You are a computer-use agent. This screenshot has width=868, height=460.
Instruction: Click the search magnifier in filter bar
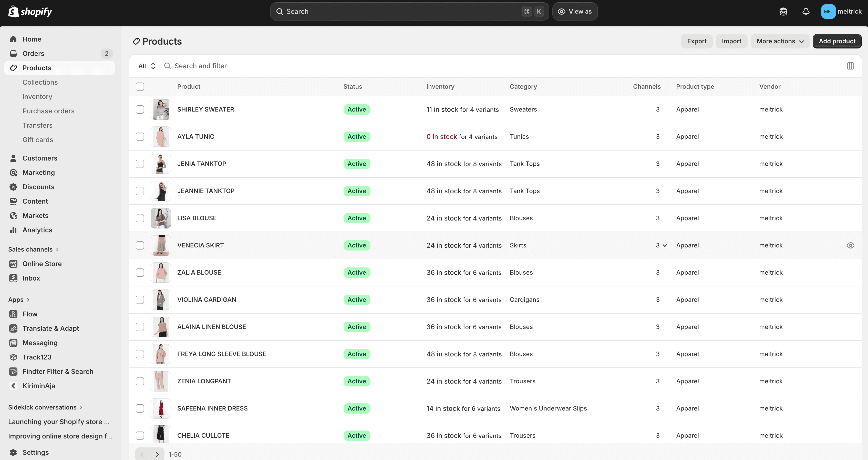click(x=168, y=66)
